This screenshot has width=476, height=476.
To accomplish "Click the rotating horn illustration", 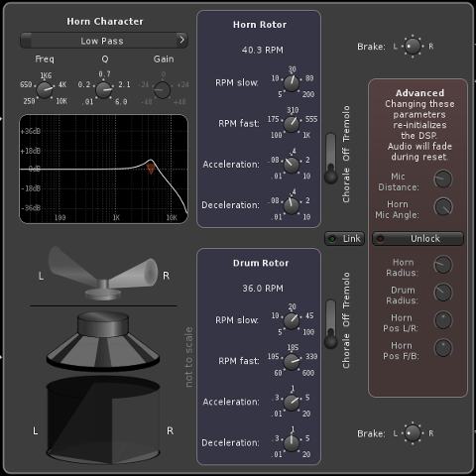I will pos(103,274).
